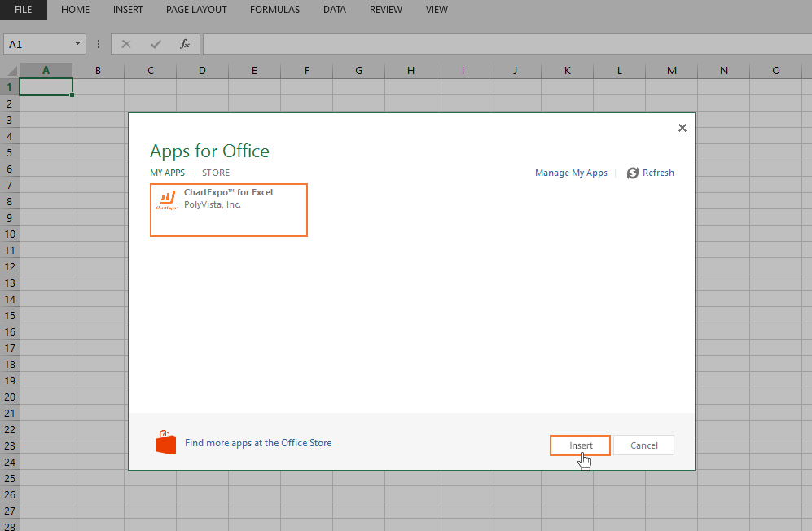The image size is (812, 531).
Task: Click the Insert button
Action: (580, 445)
